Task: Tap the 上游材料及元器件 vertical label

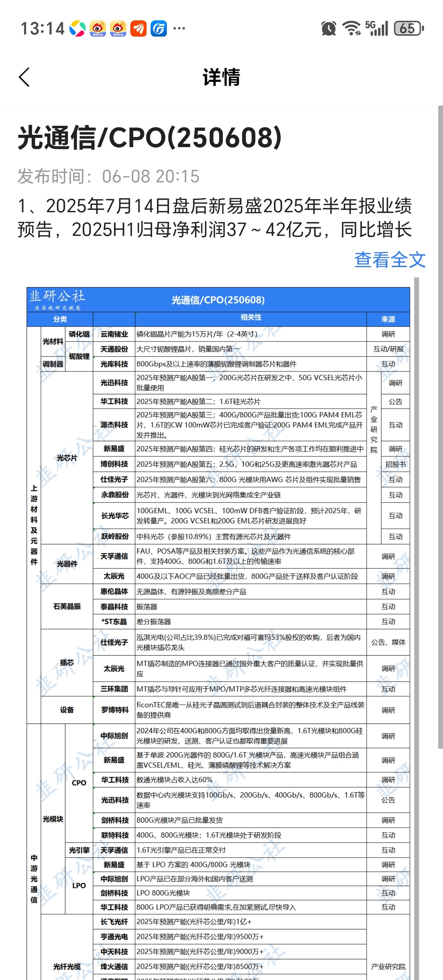Action: (34, 525)
